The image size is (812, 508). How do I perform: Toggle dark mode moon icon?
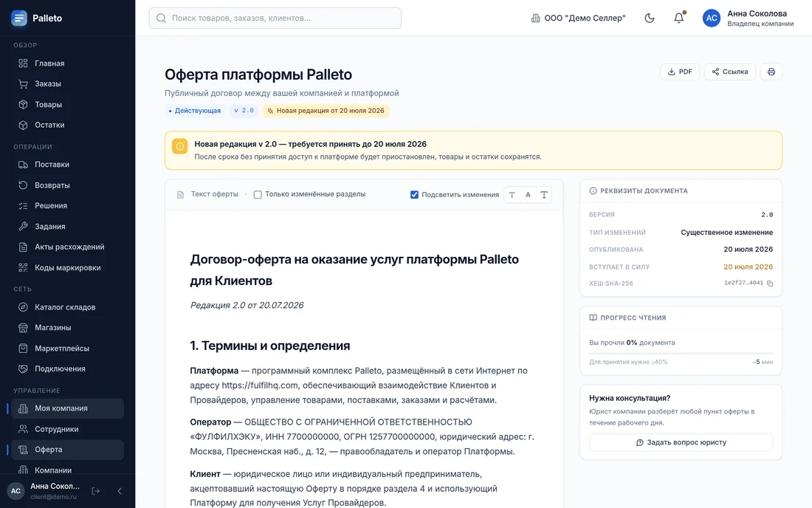tap(650, 18)
